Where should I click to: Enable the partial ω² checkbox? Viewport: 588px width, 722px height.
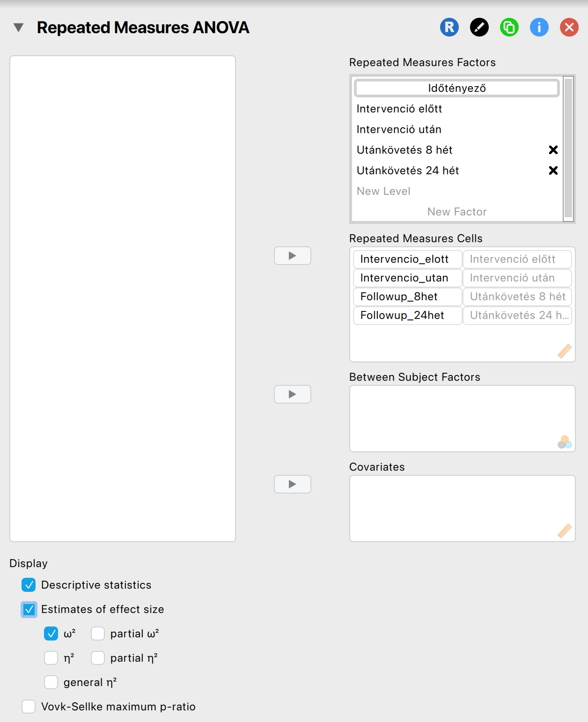coord(98,634)
